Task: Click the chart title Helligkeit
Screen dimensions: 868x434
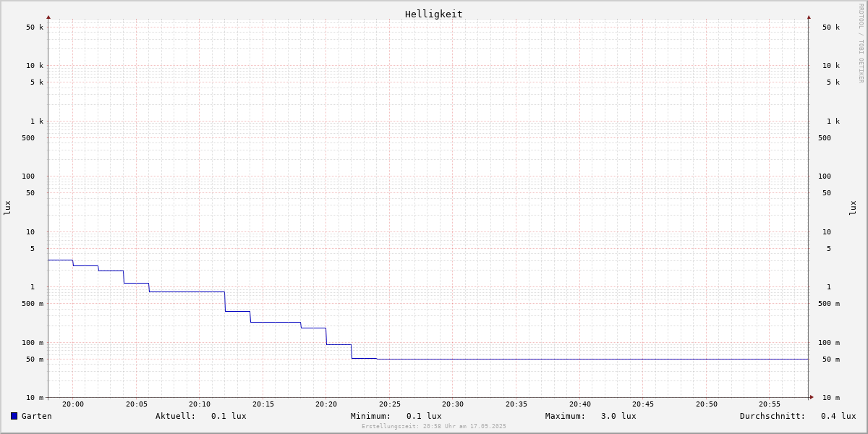Action: (434, 14)
